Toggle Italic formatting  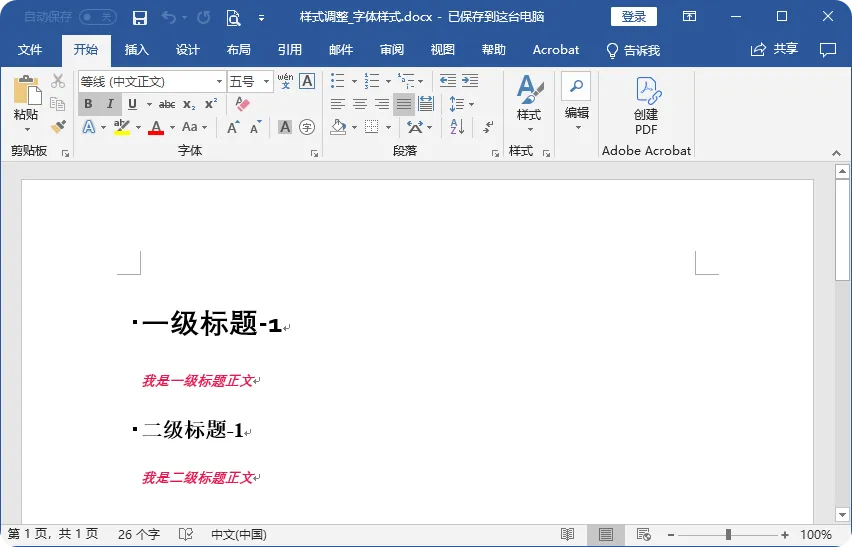tap(110, 104)
